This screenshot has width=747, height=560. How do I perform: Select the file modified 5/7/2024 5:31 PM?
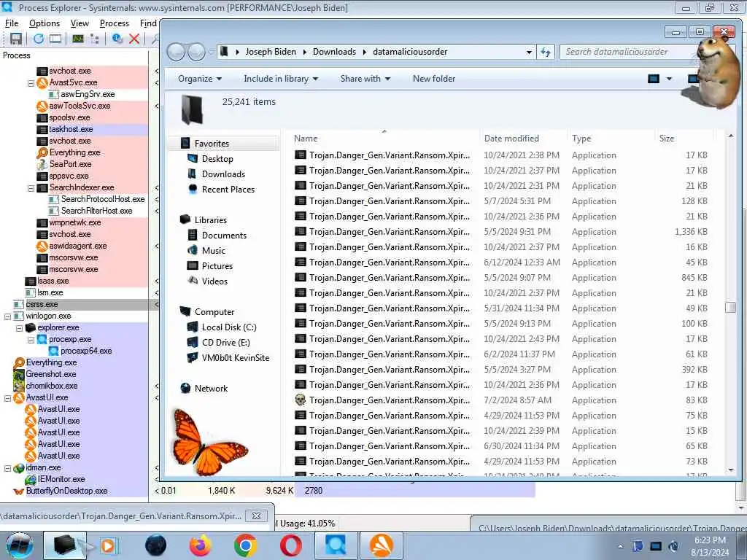[500, 201]
